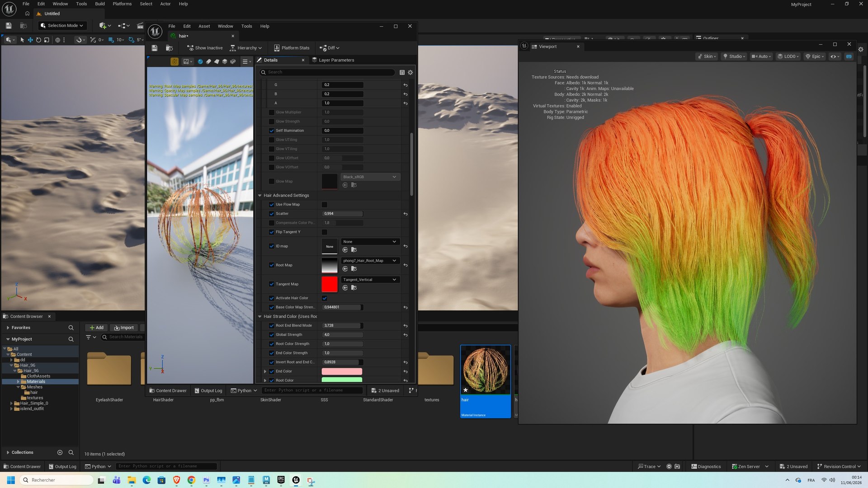Collapse the Hair Advanced Settings section
The height and width of the screenshot is (488, 868).
(260, 196)
